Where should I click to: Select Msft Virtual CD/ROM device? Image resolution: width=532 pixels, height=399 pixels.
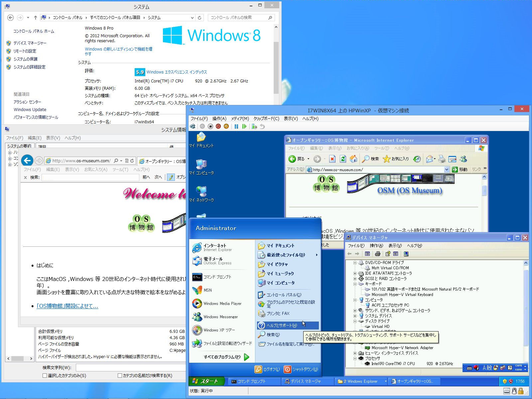coord(390,268)
